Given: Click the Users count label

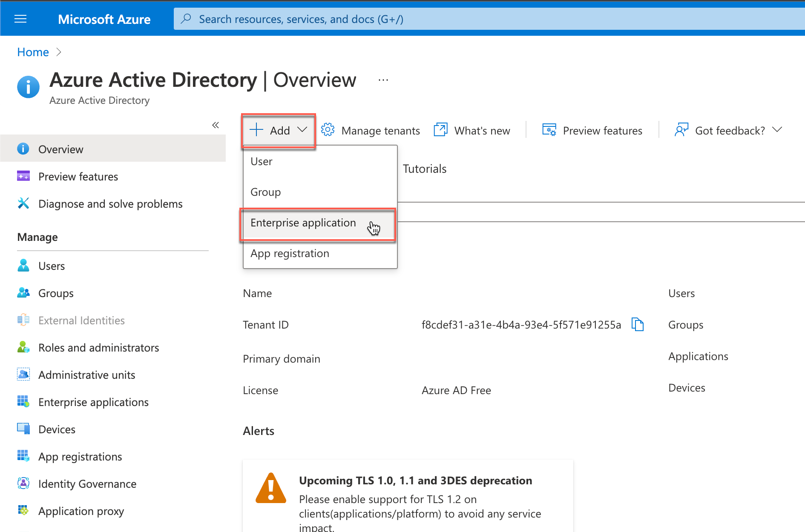Looking at the screenshot, I should (681, 293).
